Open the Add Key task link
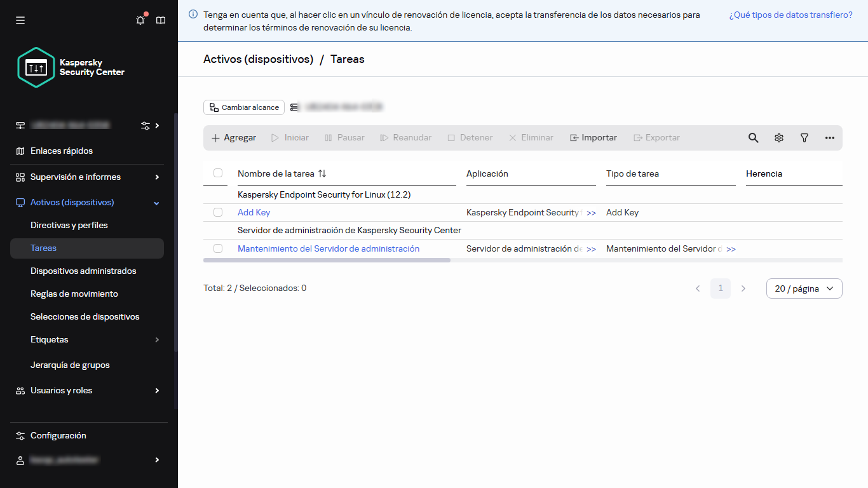Image resolution: width=868 pixels, height=488 pixels. pos(254,212)
